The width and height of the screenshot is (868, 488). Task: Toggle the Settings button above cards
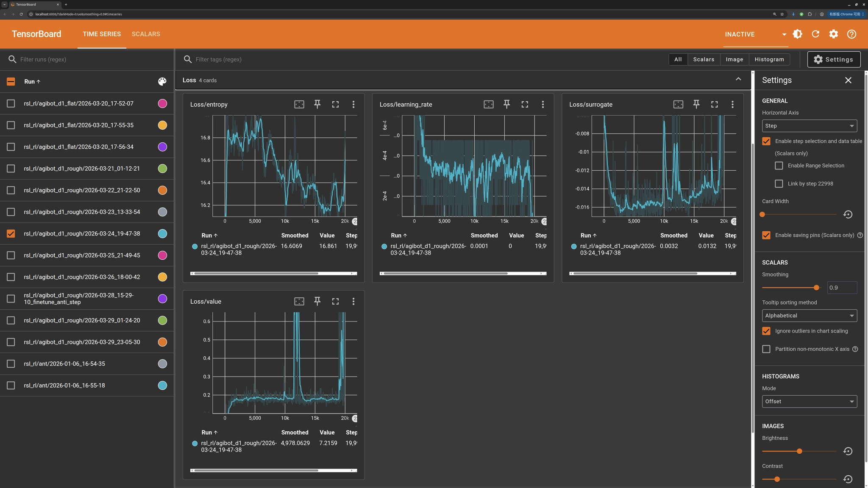click(834, 59)
